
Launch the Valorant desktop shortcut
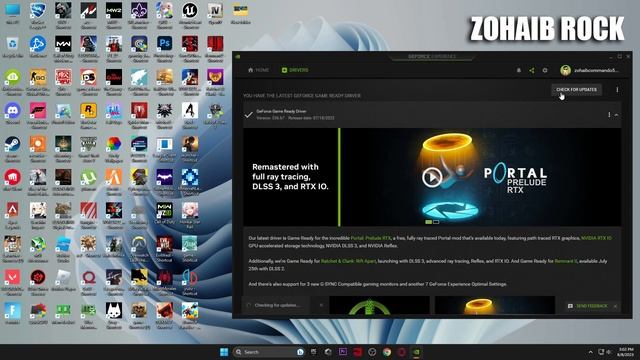click(x=12, y=282)
